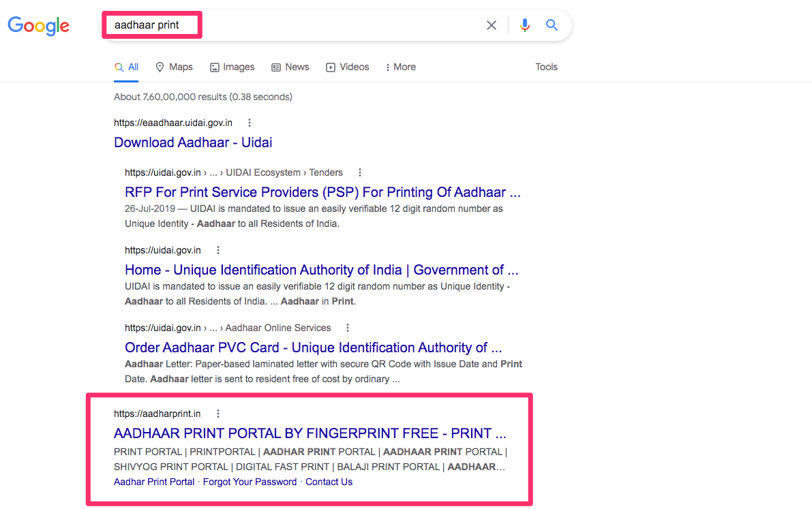812x509 pixels.
Task: Click the https://eaadhaar.uidai.gov.in URL text
Action: (173, 123)
